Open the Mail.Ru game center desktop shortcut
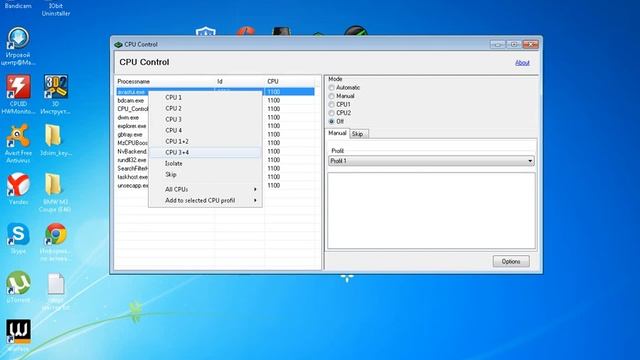 coord(18,46)
